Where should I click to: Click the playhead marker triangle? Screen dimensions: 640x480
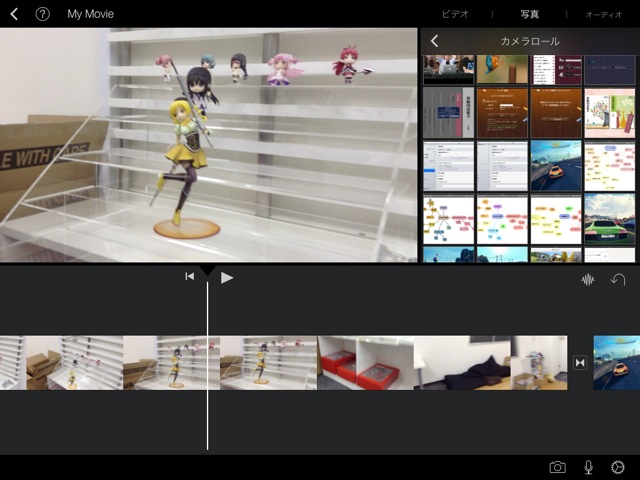(x=207, y=270)
